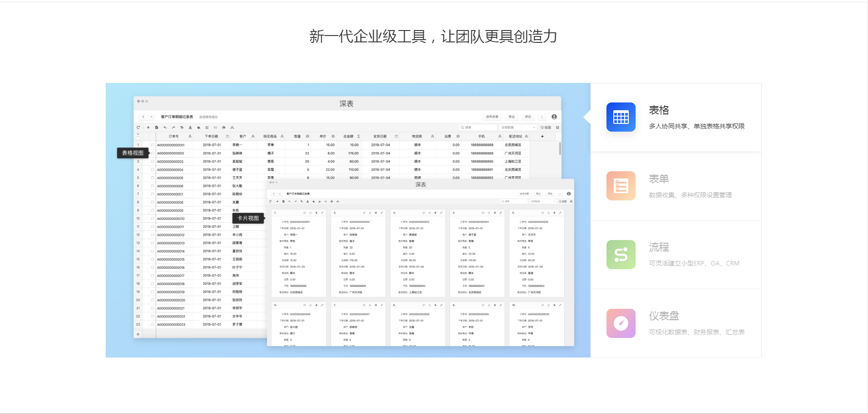This screenshot has height=414, width=868.
Task: Focus the 搜索 field in the table-view window
Action: [x=478, y=128]
